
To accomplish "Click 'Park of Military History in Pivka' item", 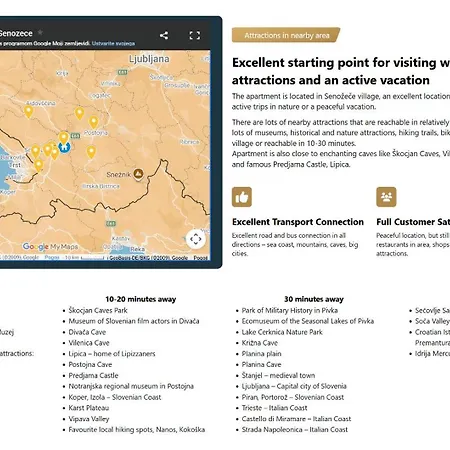I will click(x=290, y=310).
